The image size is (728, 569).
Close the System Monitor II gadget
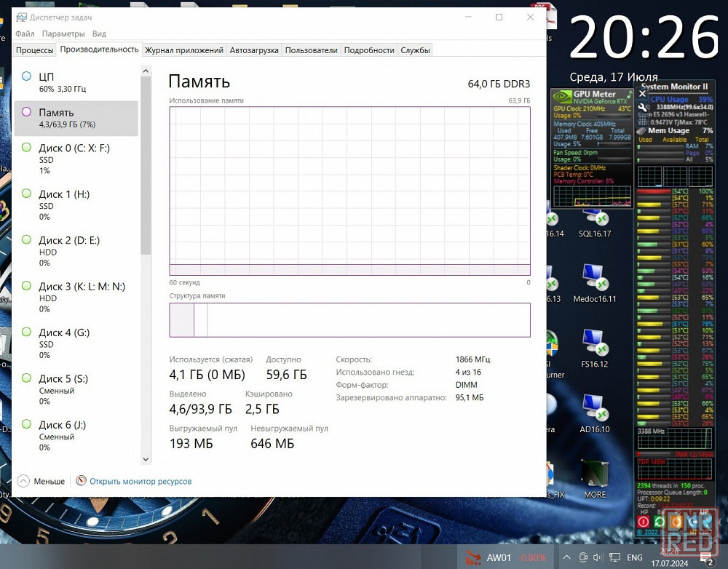coord(642,94)
